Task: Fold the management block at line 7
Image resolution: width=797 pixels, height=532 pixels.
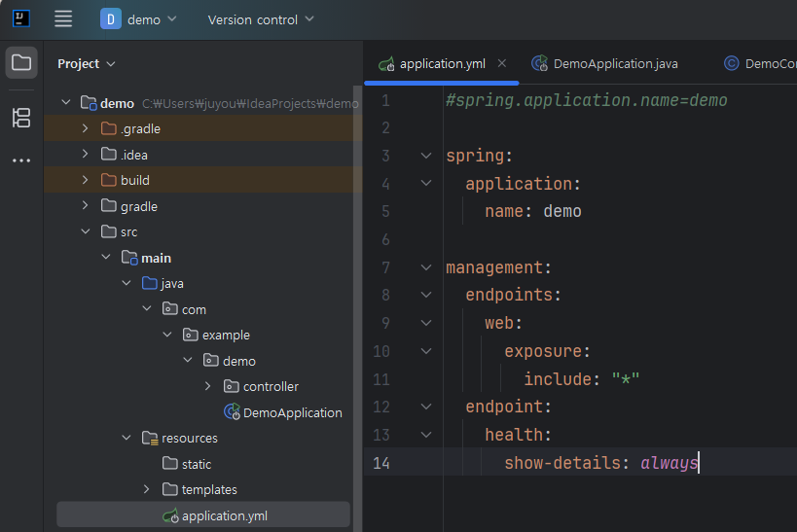Action: pos(426,267)
